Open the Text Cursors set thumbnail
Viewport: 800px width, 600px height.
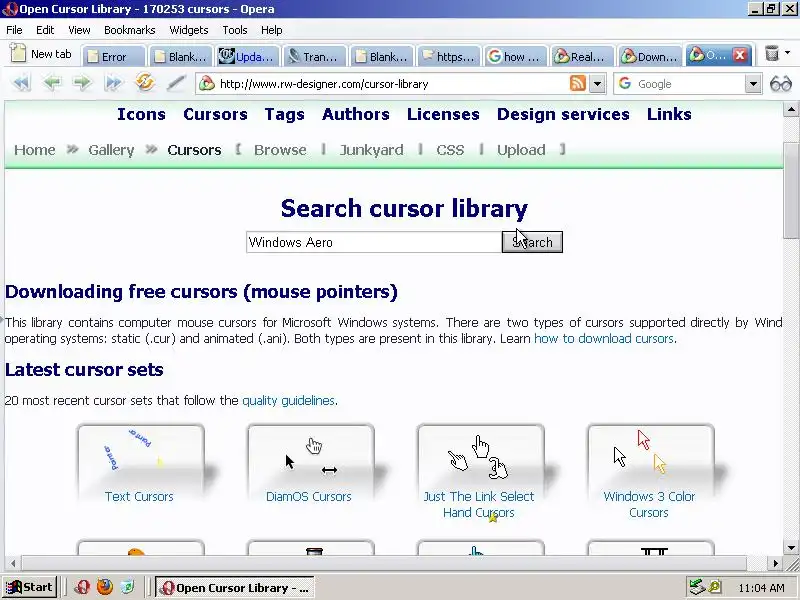141,463
